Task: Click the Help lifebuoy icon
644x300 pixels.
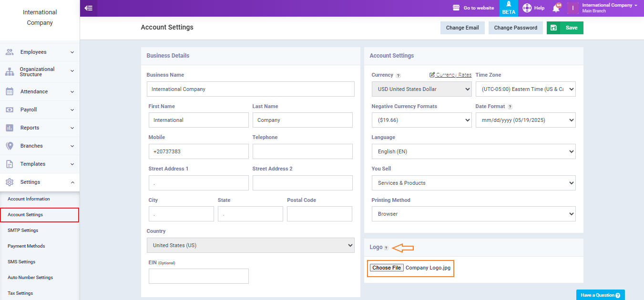Action: pos(527,8)
